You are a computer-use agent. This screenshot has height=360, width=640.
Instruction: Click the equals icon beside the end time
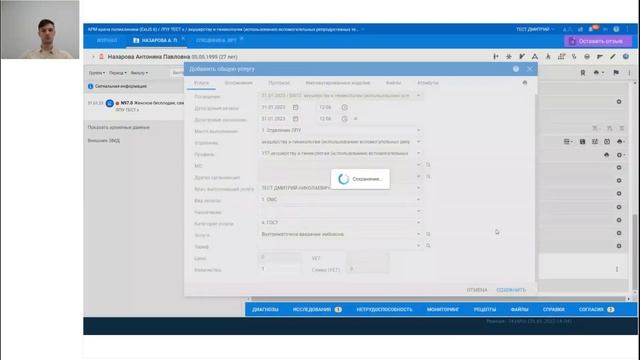pyautogui.click(x=356, y=119)
